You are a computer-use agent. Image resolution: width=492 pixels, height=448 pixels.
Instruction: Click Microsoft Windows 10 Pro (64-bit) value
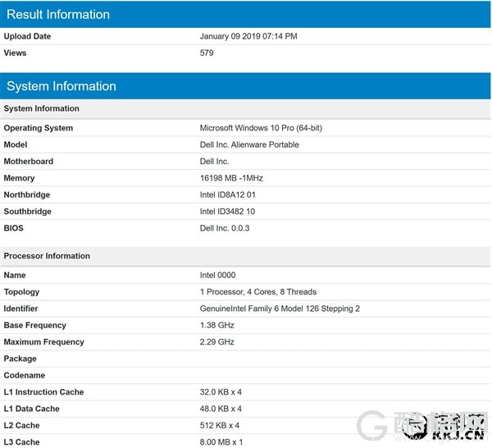261,128
